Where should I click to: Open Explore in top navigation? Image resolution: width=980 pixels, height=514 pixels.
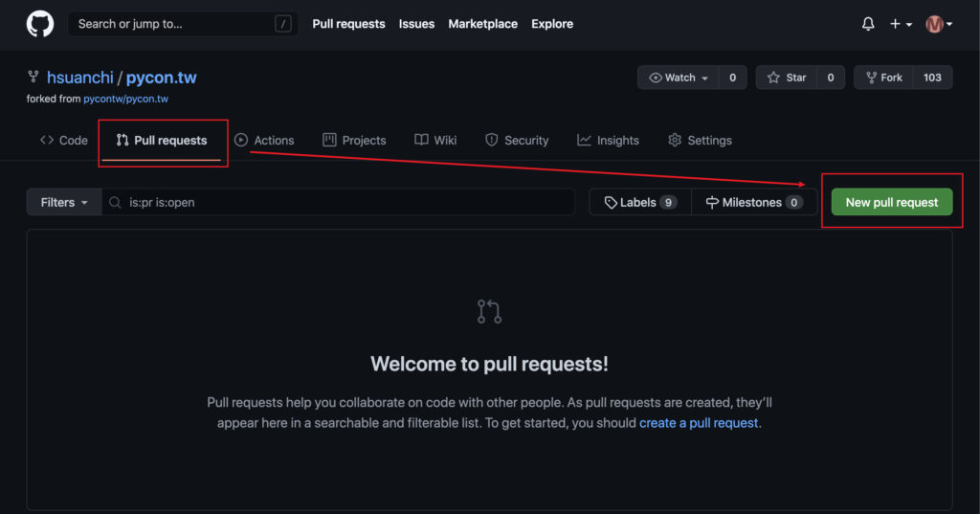point(552,24)
